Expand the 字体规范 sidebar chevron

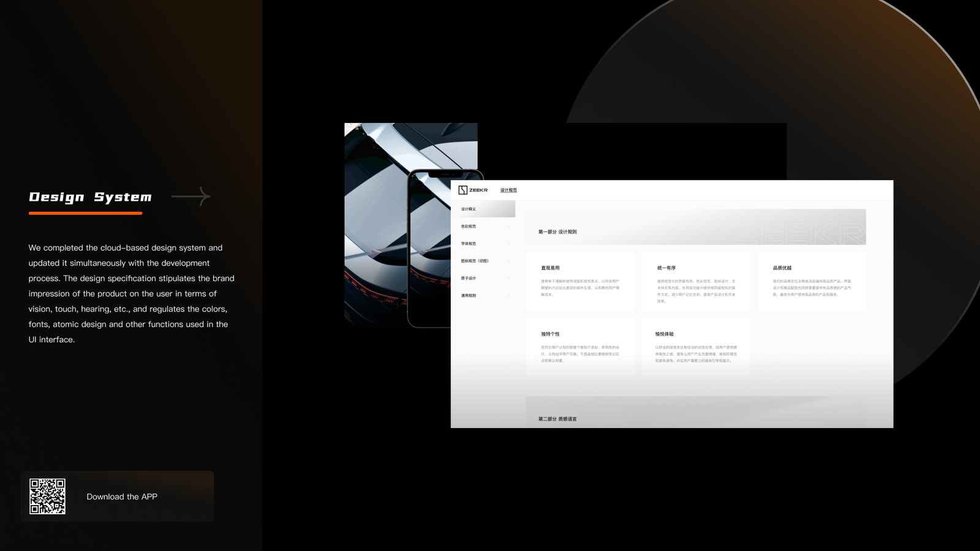[x=509, y=244]
